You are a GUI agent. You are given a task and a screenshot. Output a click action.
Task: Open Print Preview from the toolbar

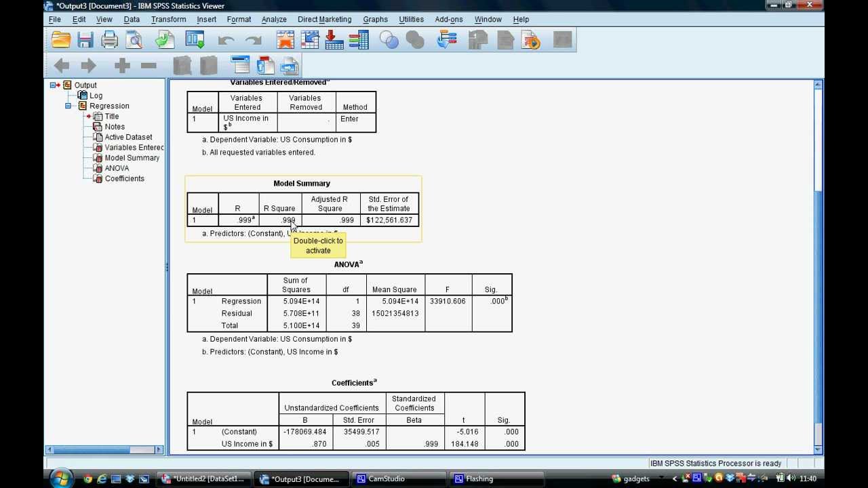point(134,41)
